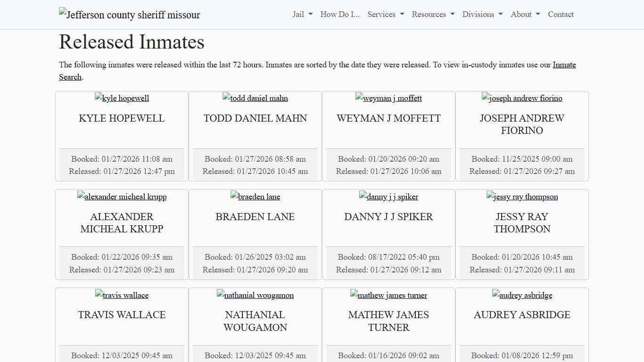Go to the Contact page
The width and height of the screenshot is (644, 362).
561,14
